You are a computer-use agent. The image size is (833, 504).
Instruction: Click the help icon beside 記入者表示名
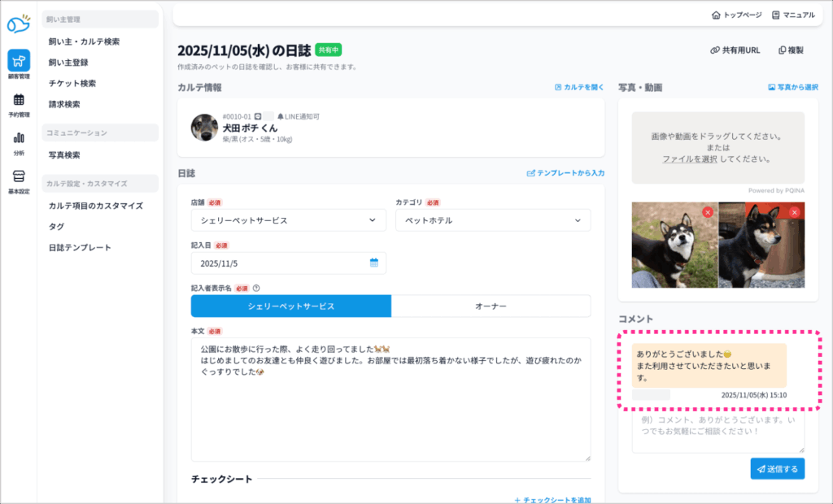point(256,288)
